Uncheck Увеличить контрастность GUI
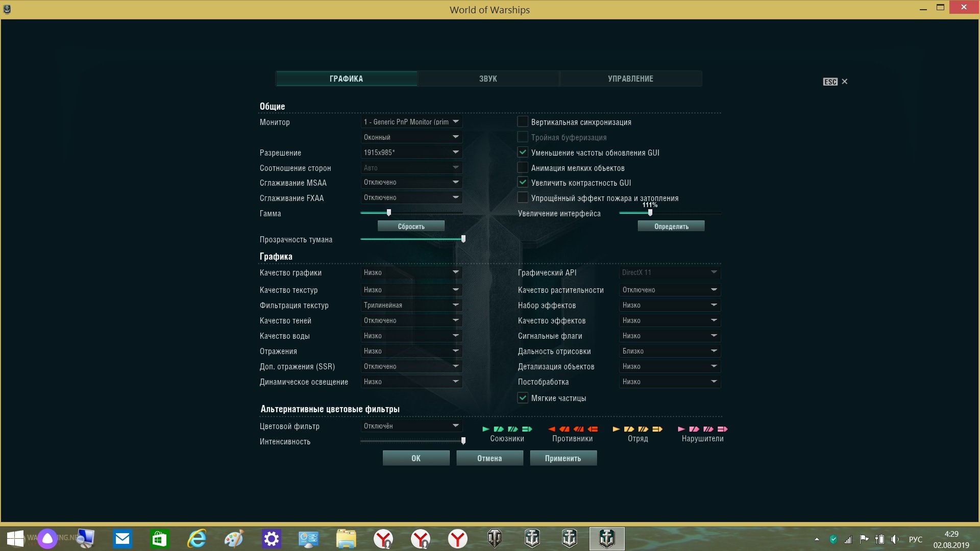This screenshot has height=551, width=980. coord(523,183)
